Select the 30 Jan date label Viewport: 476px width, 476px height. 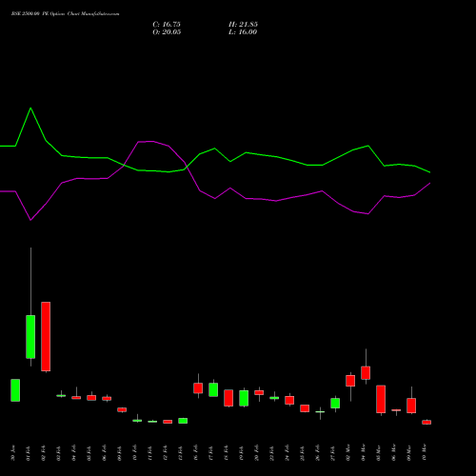13,453
